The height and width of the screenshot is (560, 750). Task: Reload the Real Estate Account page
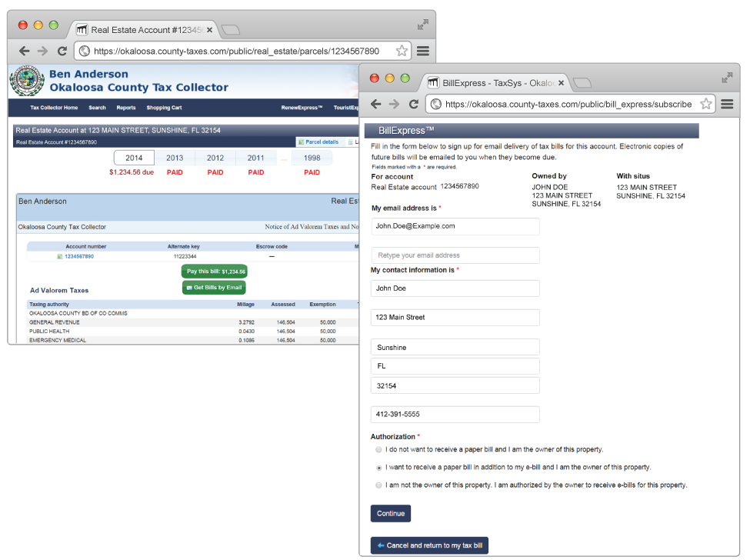[x=62, y=51]
